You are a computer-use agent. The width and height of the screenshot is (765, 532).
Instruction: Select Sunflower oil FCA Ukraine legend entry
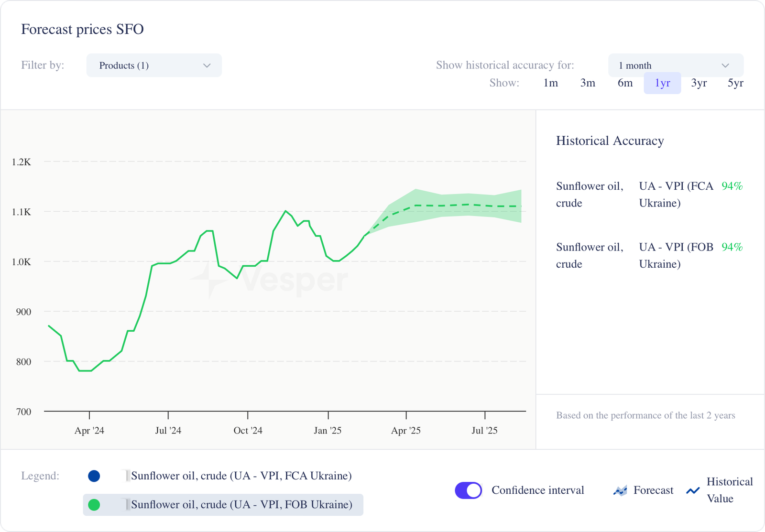[x=241, y=476]
